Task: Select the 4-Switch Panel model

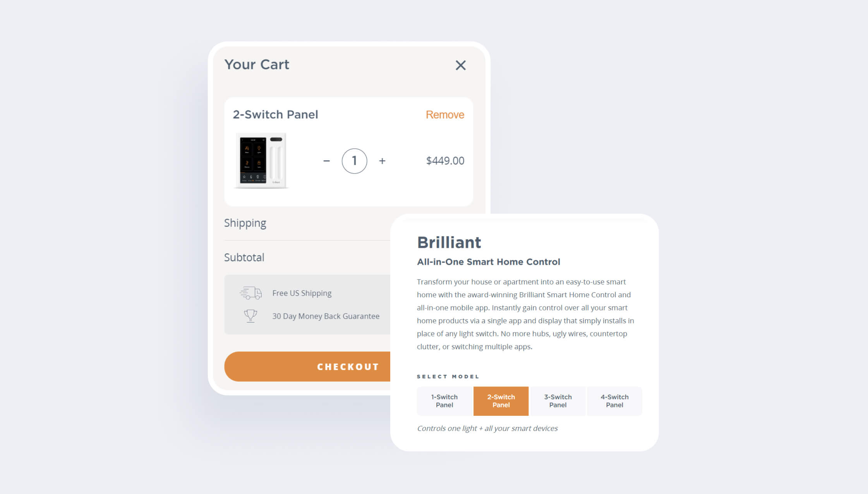Action: point(615,400)
